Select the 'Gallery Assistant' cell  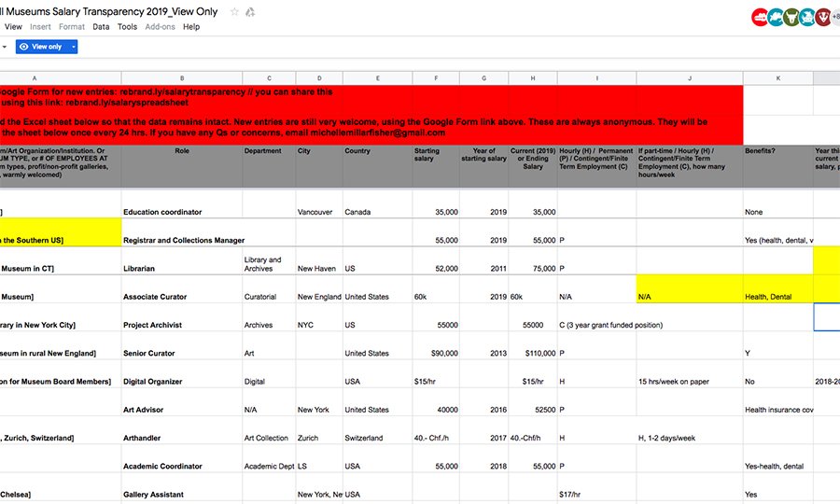(182, 487)
